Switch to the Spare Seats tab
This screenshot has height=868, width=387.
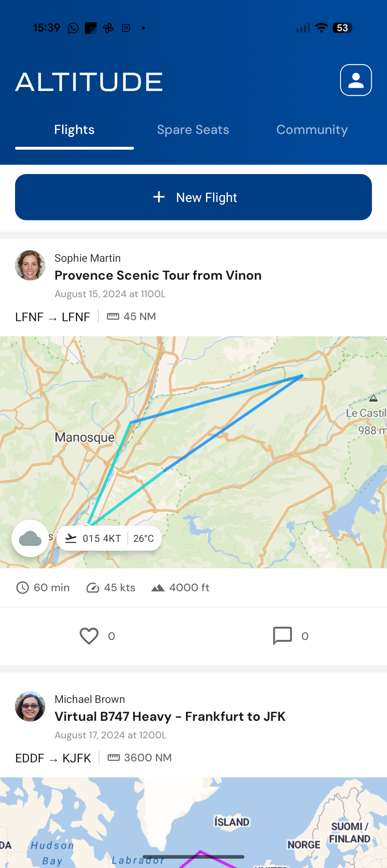(x=193, y=130)
